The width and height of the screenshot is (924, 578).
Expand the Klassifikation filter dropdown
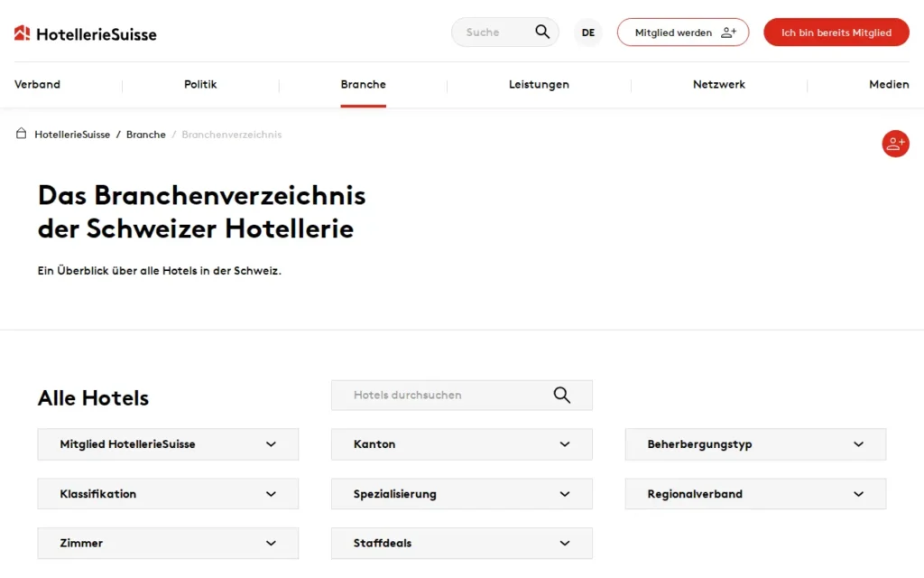(168, 494)
